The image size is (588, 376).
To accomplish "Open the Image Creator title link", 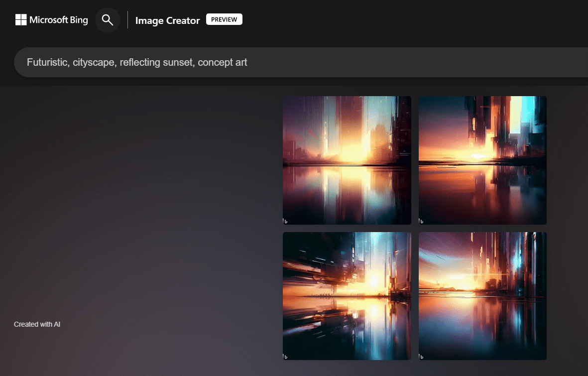I will [167, 20].
